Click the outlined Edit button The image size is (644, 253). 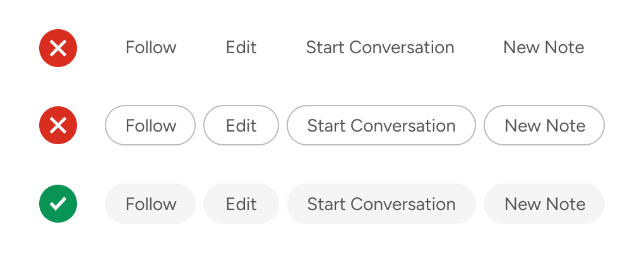point(241,125)
